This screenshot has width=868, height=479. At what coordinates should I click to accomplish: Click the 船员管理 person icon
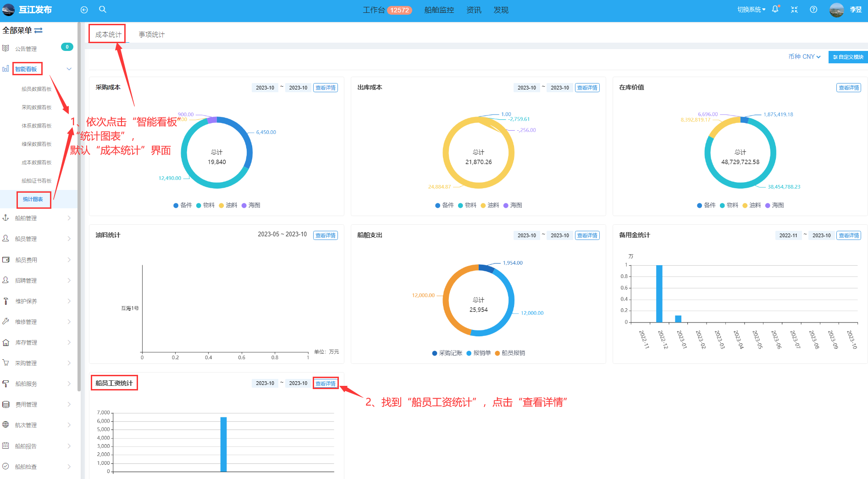(6, 239)
